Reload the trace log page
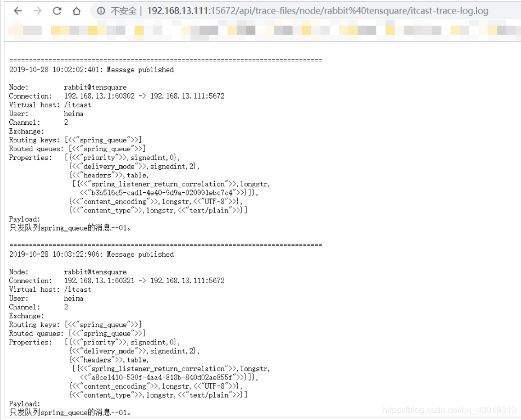This screenshot has height=420, width=521. point(57,11)
